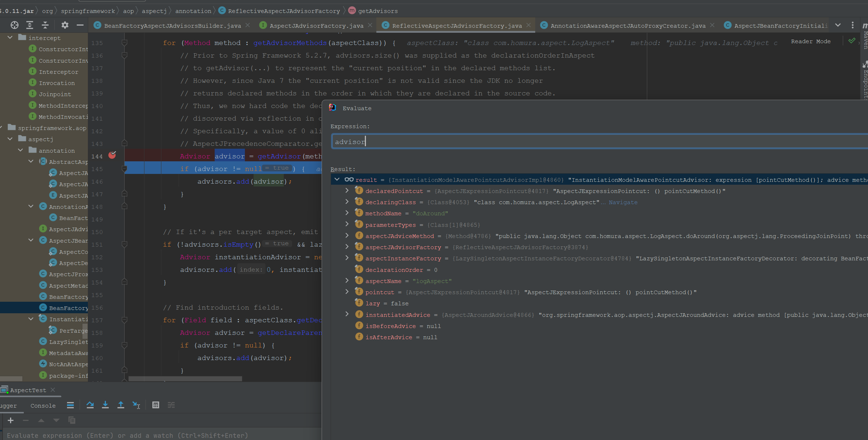
Task: Expand the declaredPointcut field node
Action: click(x=347, y=190)
